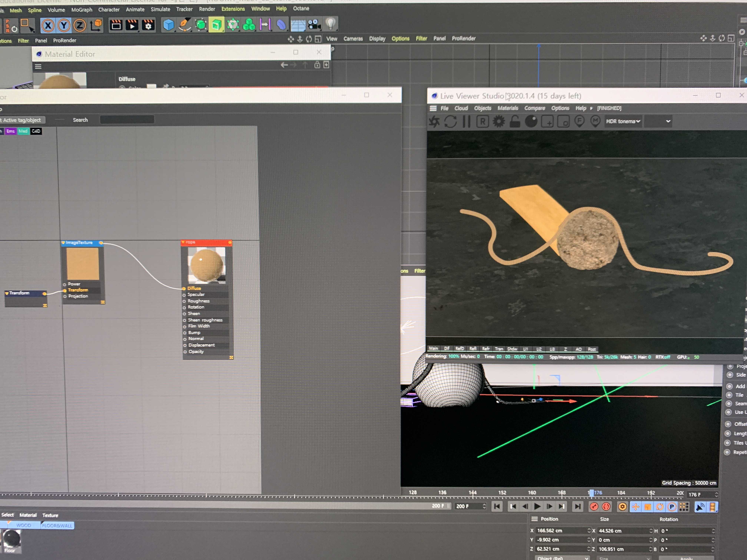747x560 pixels.
Task: Click the Search field in node editor
Action: tap(127, 120)
